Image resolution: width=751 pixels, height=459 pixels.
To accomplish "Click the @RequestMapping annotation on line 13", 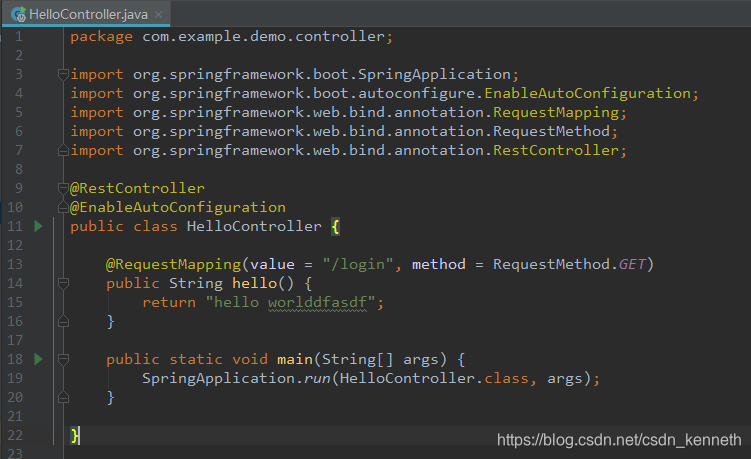I will point(173,264).
